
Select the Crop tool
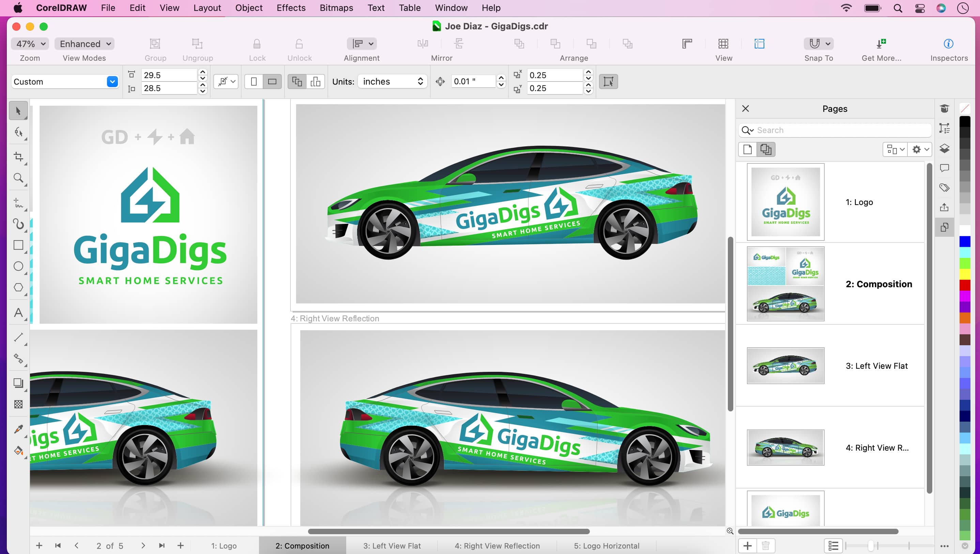pos(18,157)
